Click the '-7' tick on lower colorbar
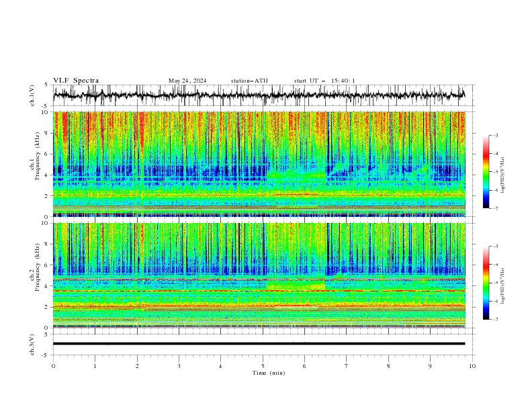Image resolution: width=532 pixels, height=411 pixels. [496, 320]
